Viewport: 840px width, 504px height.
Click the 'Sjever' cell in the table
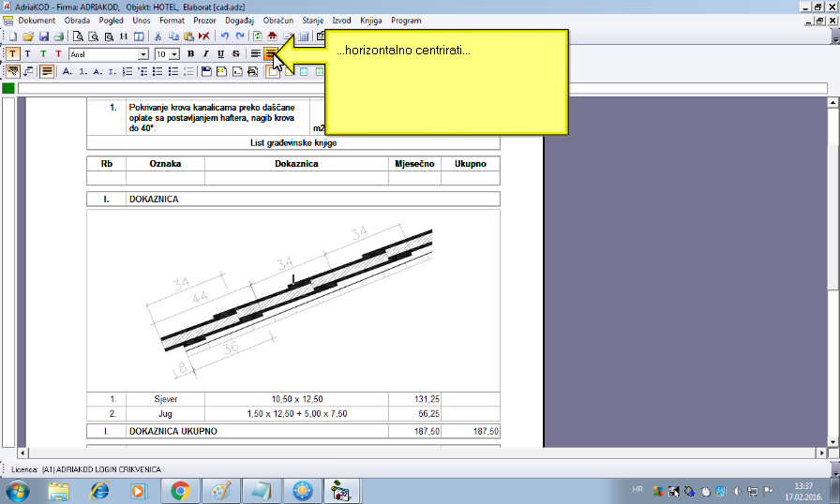166,399
